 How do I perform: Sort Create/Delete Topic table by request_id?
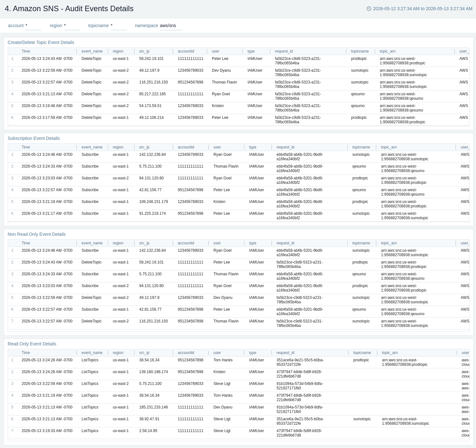pyautogui.click(x=284, y=51)
